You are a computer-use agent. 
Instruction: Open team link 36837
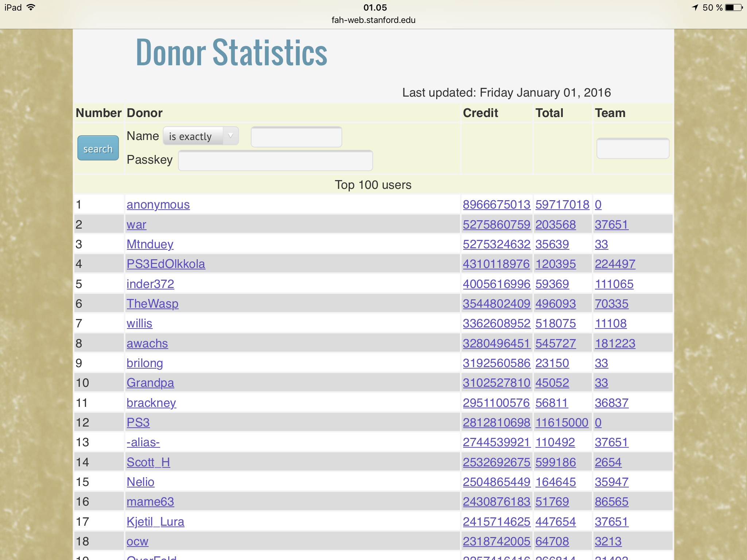612,402
